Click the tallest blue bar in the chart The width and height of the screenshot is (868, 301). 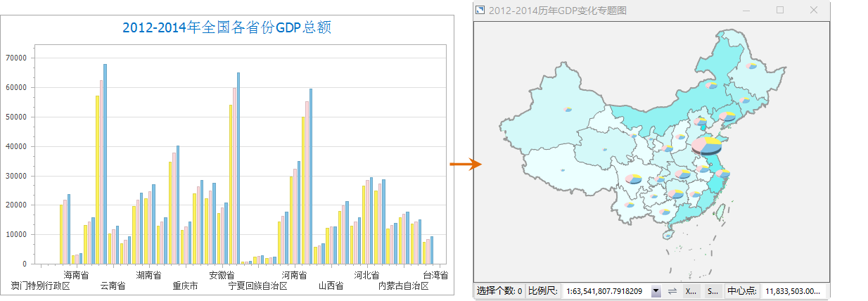[106, 163]
